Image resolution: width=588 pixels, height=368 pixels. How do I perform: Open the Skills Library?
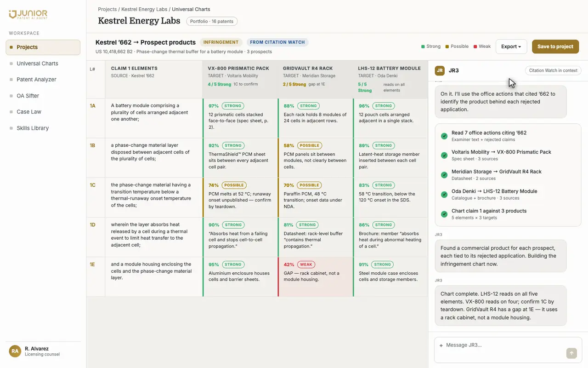click(x=43, y=128)
